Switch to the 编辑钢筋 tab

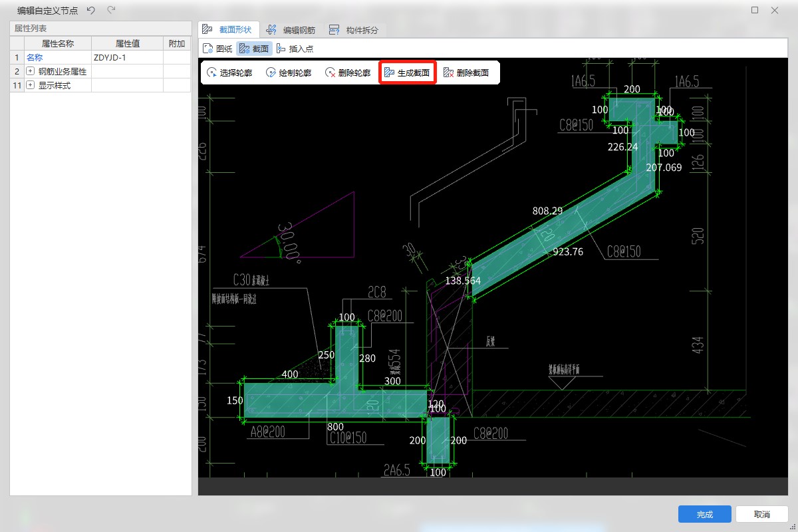coord(291,30)
